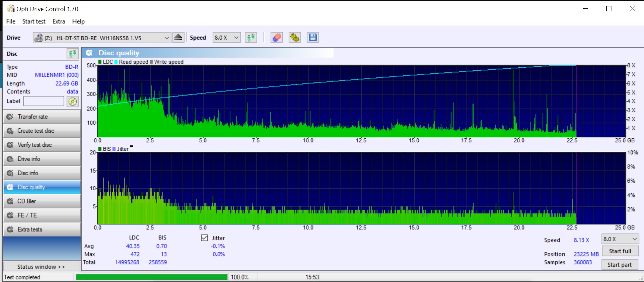
Task: Click the Disc quality header icon
Action: tap(89, 53)
